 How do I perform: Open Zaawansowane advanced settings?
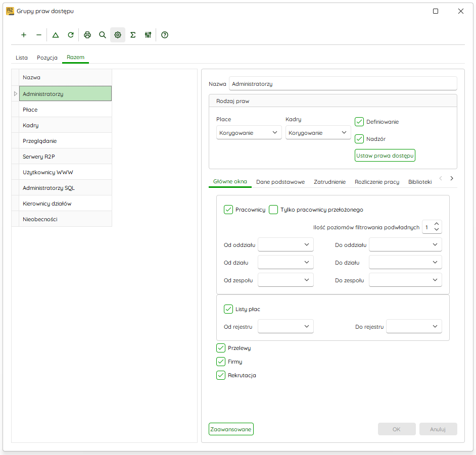(x=231, y=429)
